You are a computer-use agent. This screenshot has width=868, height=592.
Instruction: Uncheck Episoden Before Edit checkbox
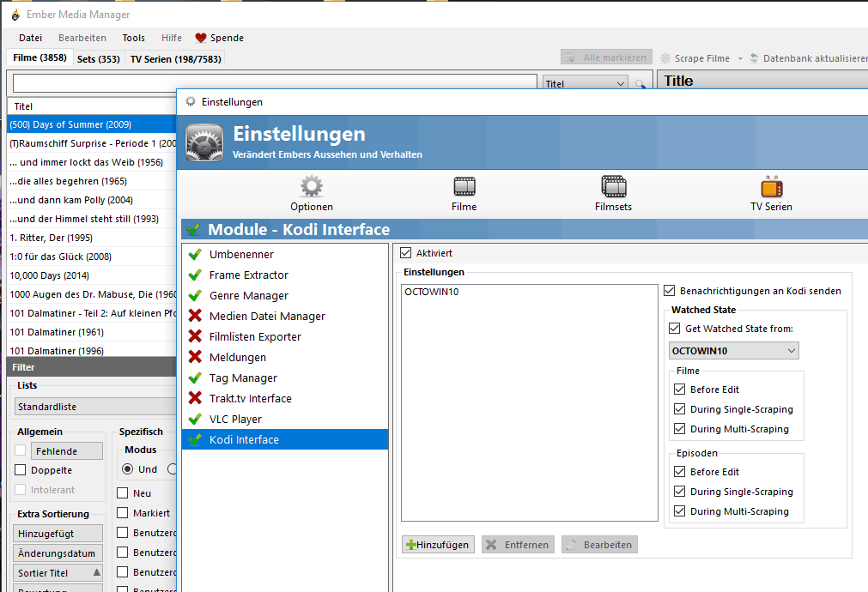(x=680, y=471)
